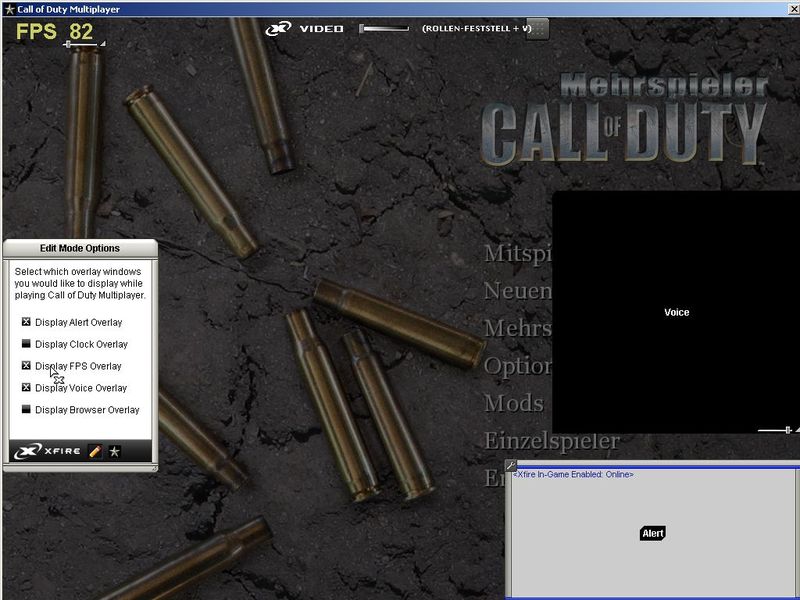Click the video recording progress bar
Screen dimensions: 800x600
pos(384,28)
